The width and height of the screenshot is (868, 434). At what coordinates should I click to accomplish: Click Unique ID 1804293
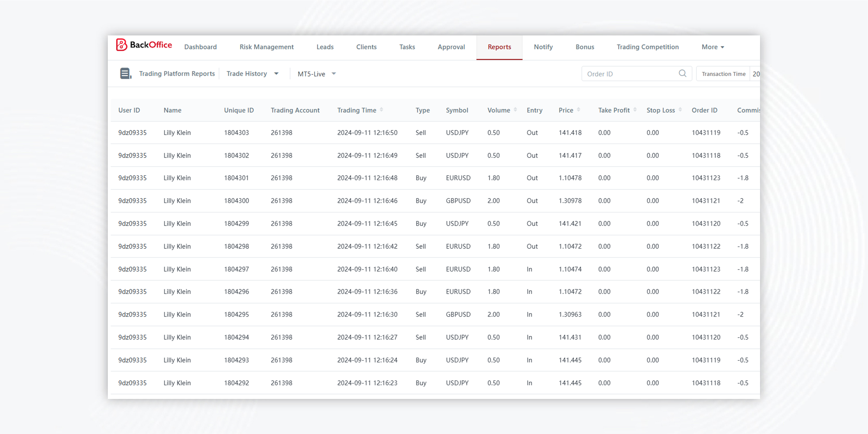point(237,360)
